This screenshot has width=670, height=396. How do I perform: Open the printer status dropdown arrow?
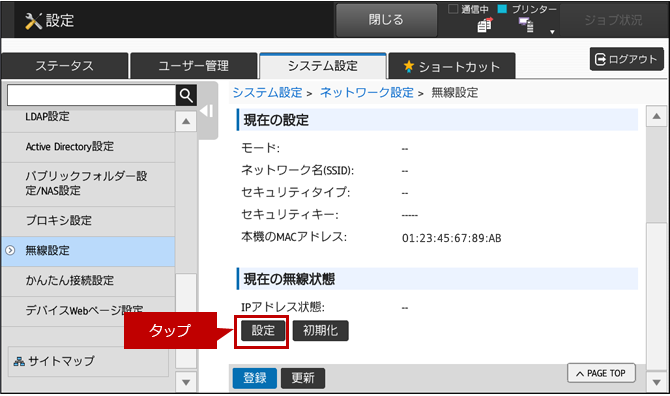coord(552,32)
